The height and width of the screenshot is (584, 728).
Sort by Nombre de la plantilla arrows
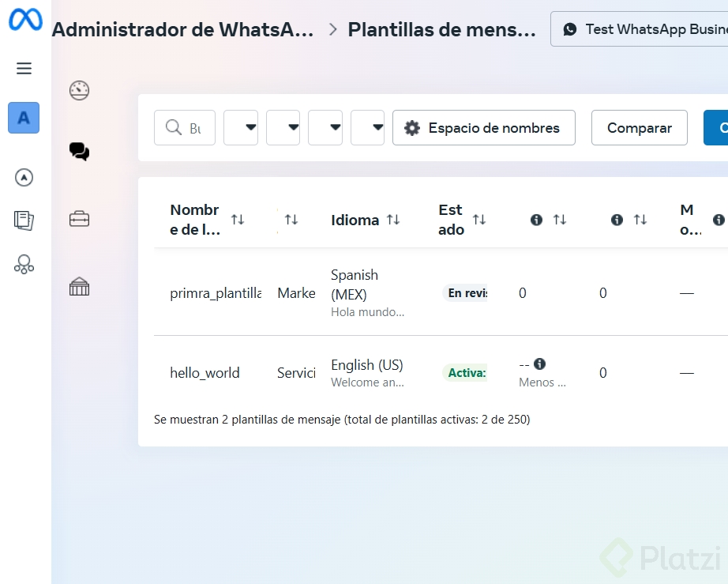tap(238, 219)
